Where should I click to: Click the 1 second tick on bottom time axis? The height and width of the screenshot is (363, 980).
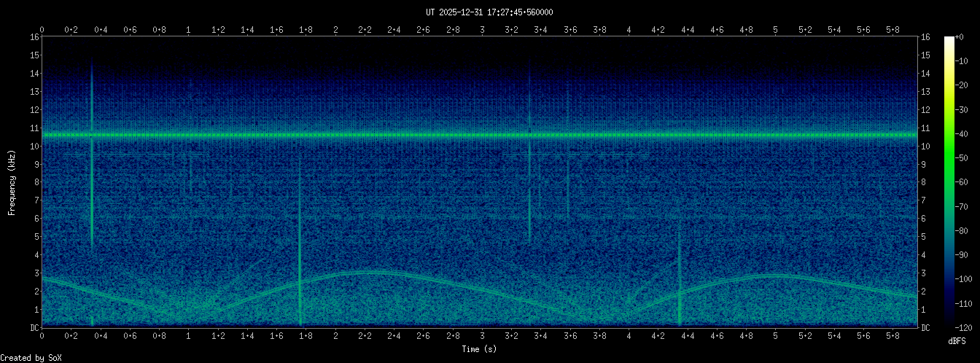point(189,337)
